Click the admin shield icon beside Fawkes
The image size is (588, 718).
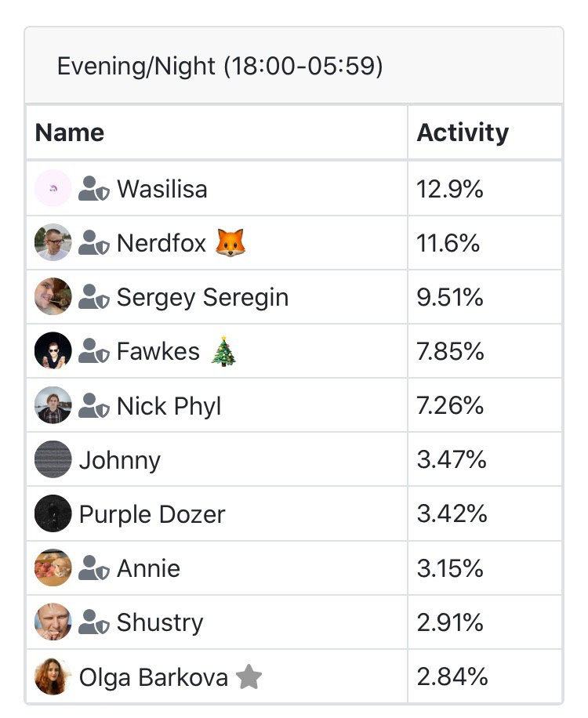pyautogui.click(x=94, y=351)
